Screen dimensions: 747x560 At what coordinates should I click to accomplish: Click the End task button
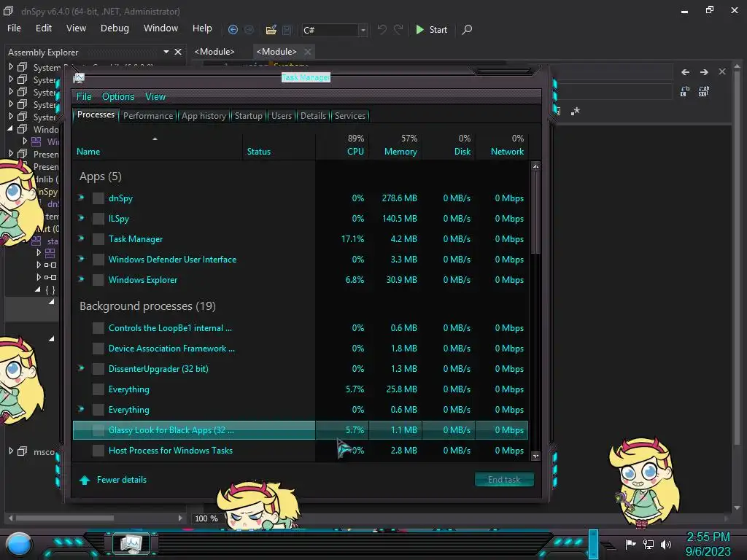click(x=504, y=480)
